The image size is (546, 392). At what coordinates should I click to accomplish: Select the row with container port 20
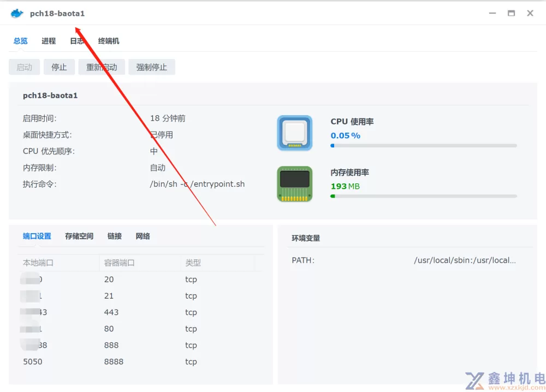(x=141, y=280)
